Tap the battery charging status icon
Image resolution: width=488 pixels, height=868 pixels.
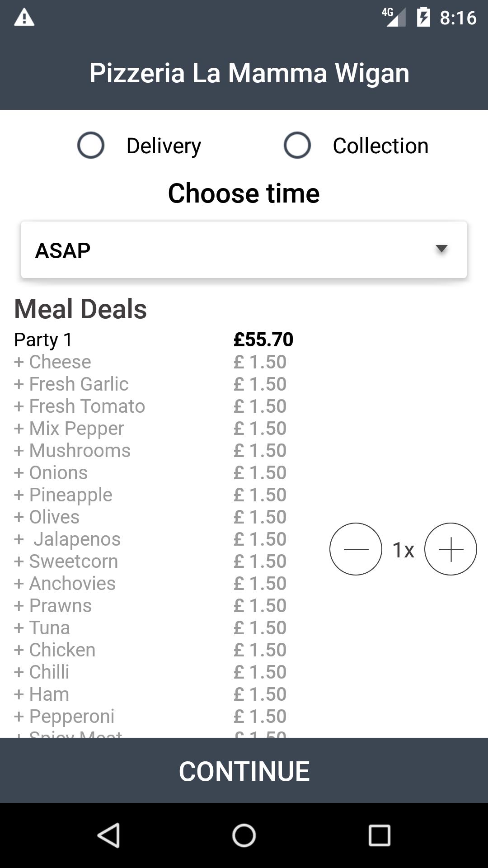point(423,18)
